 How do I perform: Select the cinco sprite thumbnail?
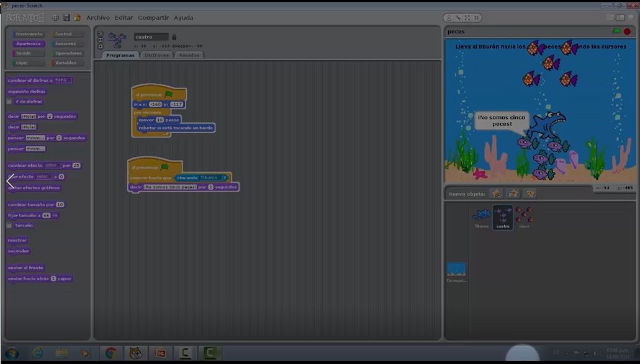pos(524,217)
